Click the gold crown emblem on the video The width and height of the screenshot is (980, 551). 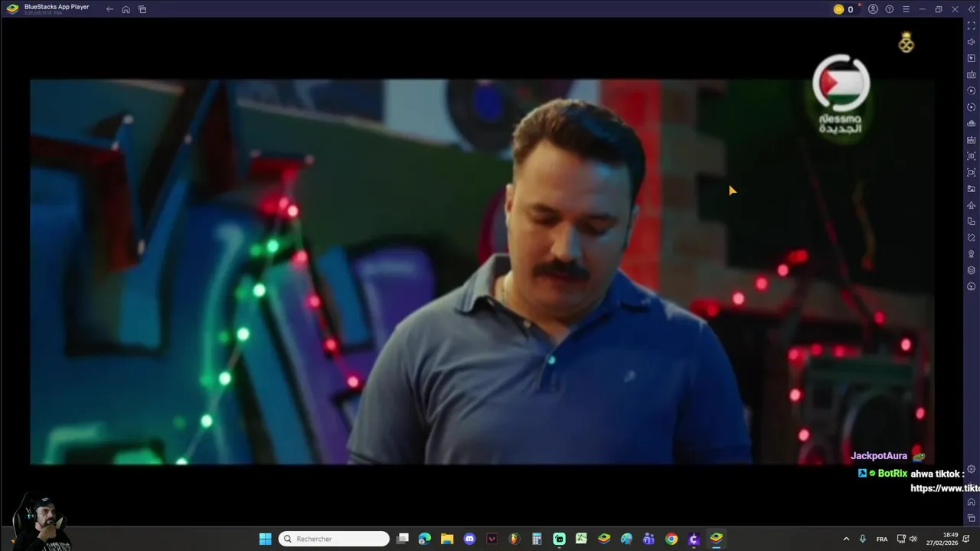(x=906, y=42)
